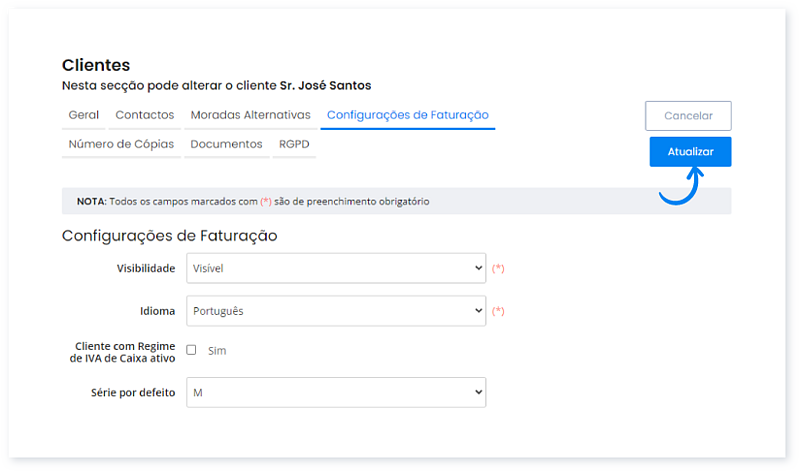This screenshot has height=472, width=800.
Task: Open the Número de Cópias tab
Action: point(121,144)
